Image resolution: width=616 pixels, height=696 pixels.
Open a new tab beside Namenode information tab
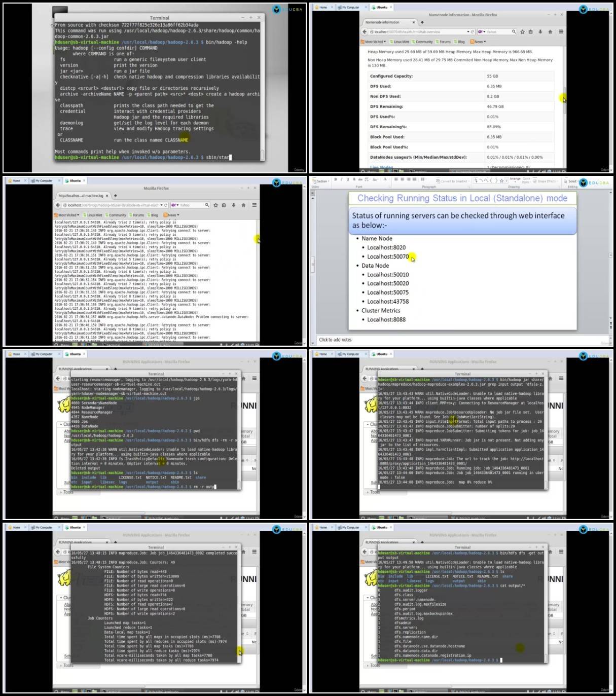click(x=422, y=22)
